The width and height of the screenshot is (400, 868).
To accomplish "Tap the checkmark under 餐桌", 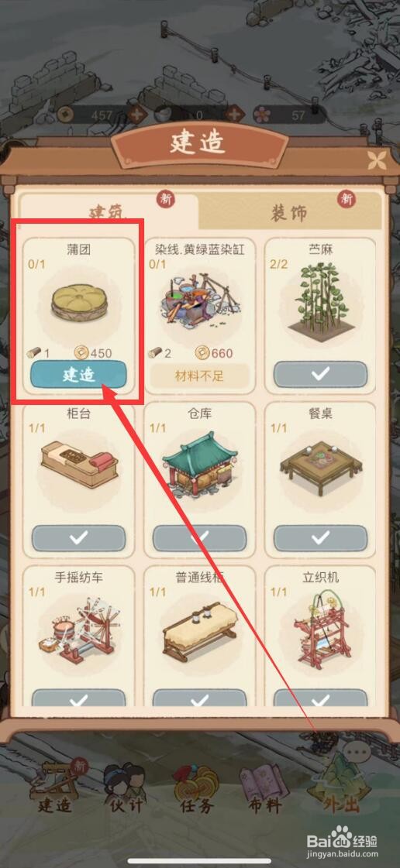I will tap(320, 538).
